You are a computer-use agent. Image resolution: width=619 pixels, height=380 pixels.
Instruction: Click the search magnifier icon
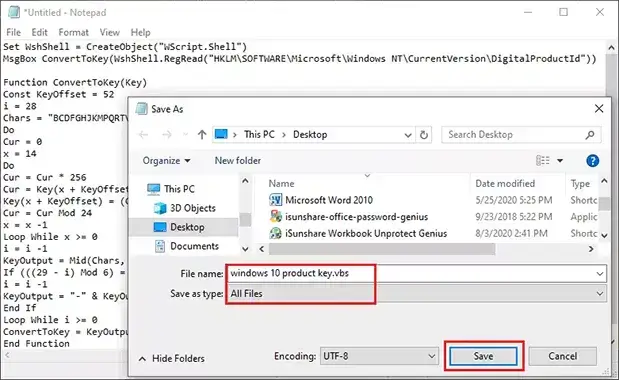pyautogui.click(x=590, y=135)
